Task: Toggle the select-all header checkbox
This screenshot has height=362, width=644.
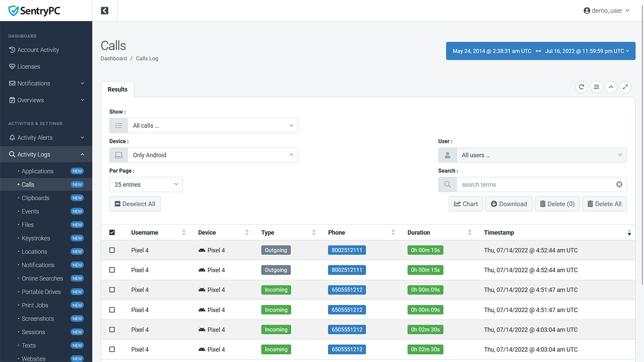Action: pos(112,232)
